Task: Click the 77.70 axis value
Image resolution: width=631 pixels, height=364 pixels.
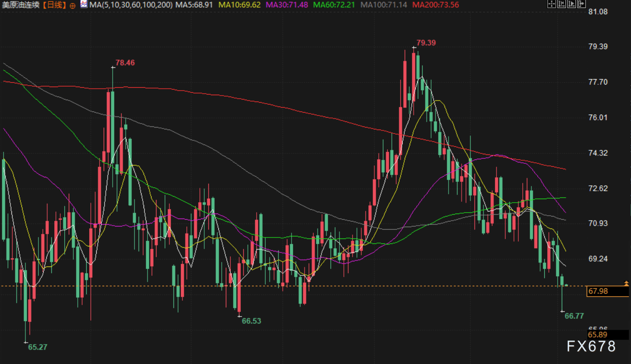Action: click(x=598, y=82)
